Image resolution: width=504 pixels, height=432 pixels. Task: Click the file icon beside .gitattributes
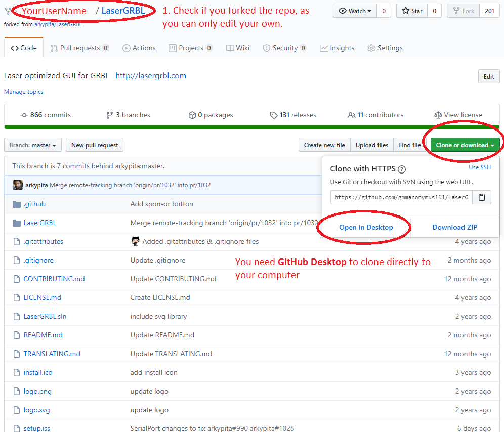(x=17, y=241)
